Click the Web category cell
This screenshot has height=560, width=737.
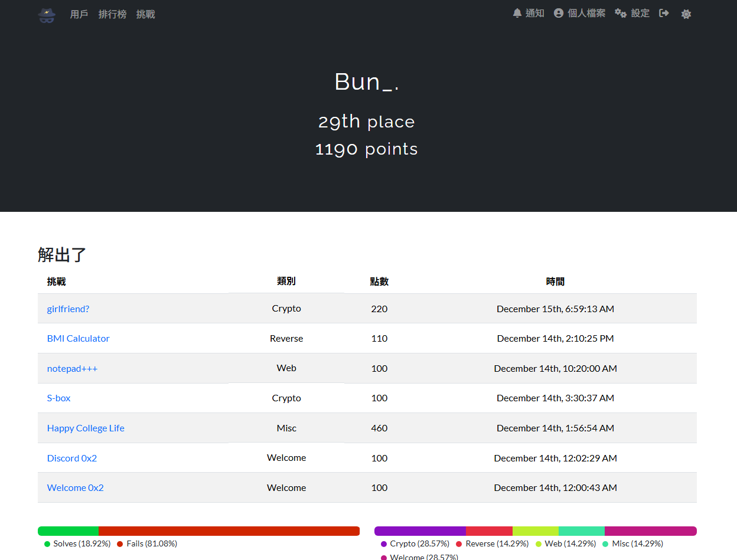(x=286, y=368)
